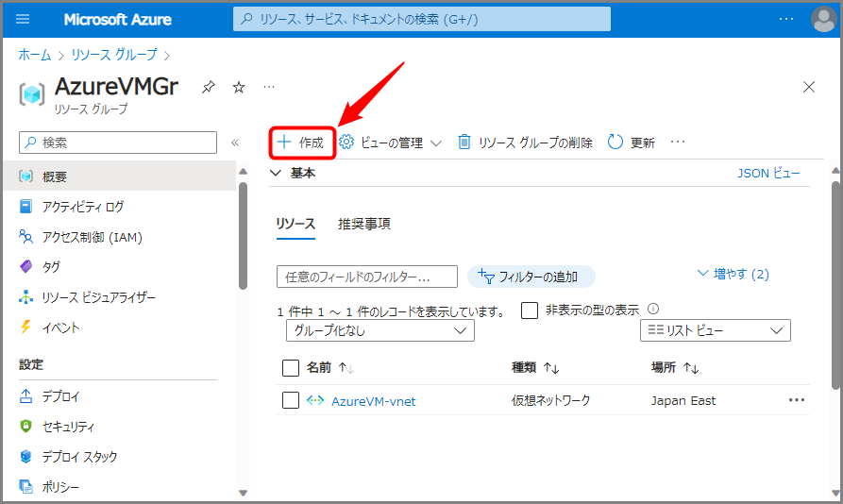
Task: Open AzureVM-vnet row context ellipsis
Action: (x=797, y=400)
